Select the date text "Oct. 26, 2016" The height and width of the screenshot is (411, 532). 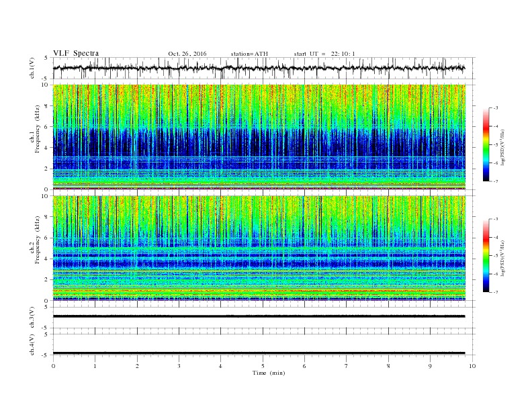tap(187, 54)
